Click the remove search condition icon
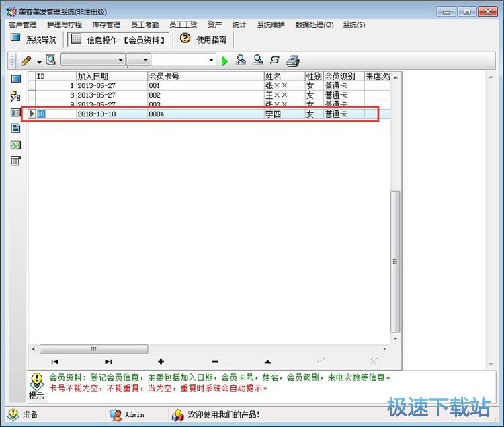 (257, 60)
